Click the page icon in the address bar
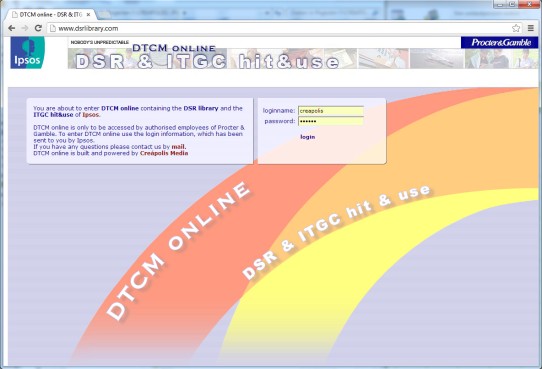The image size is (542, 369). point(53,28)
